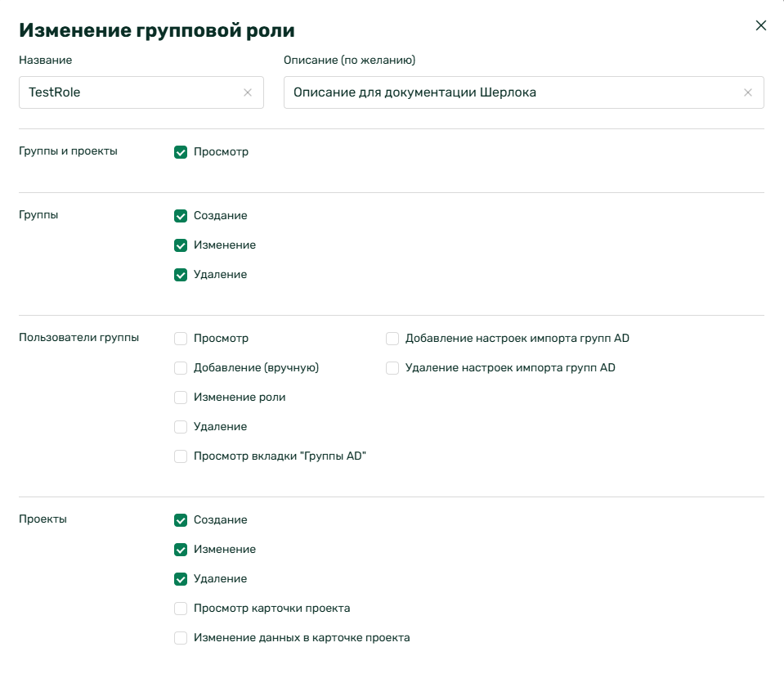Close the group role editing dialog

click(x=760, y=25)
